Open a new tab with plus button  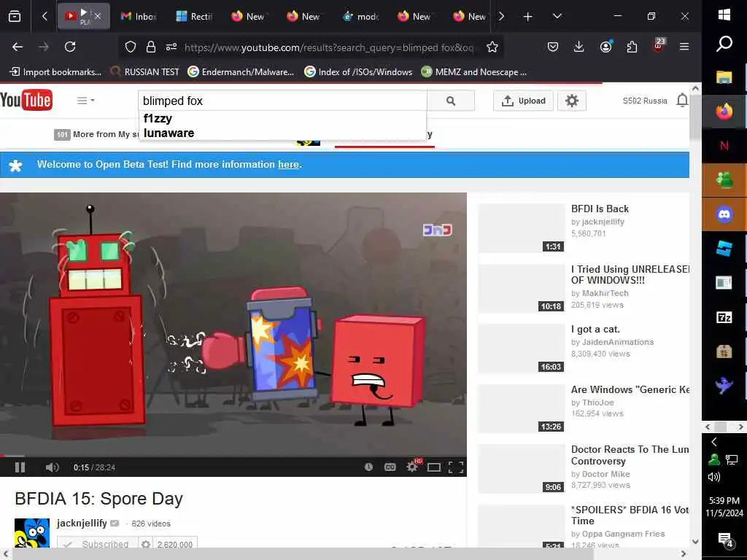[x=528, y=17]
